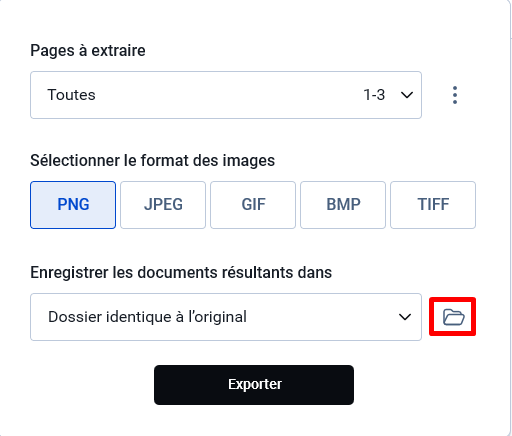Click vertical ellipsis beside Toutes selector
Screen dimensions: 512x436
coord(455,95)
